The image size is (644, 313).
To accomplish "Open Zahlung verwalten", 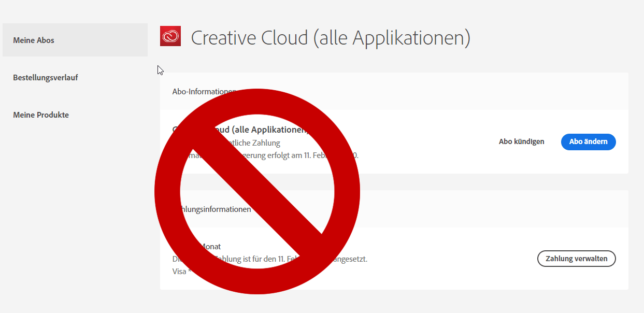I will (576, 259).
